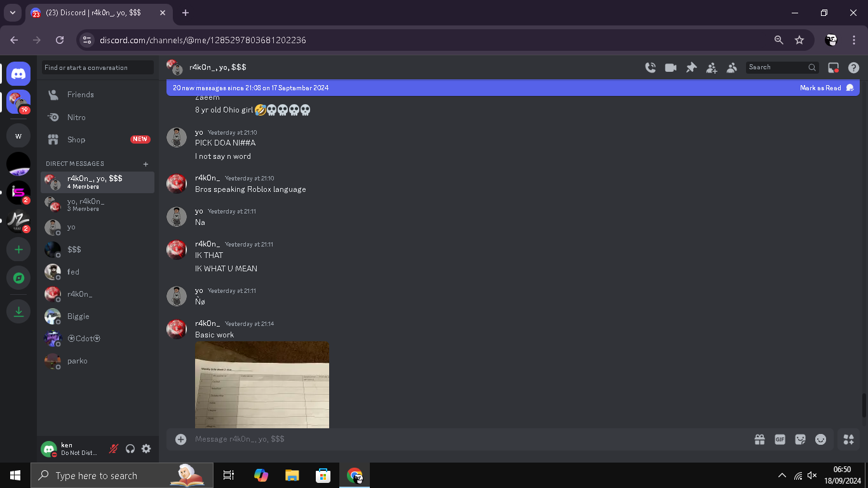This screenshot has height=488, width=868.
Task: Open the GIF picker
Action: point(780,439)
